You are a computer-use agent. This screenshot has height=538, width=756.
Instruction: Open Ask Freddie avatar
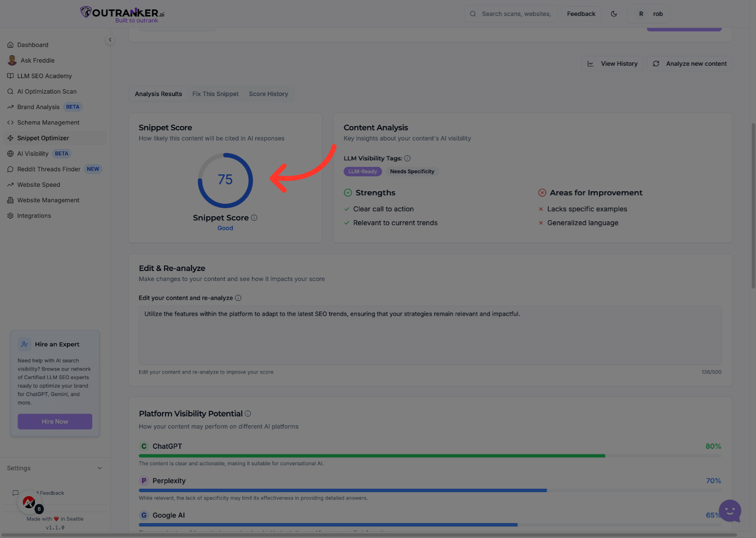point(12,60)
